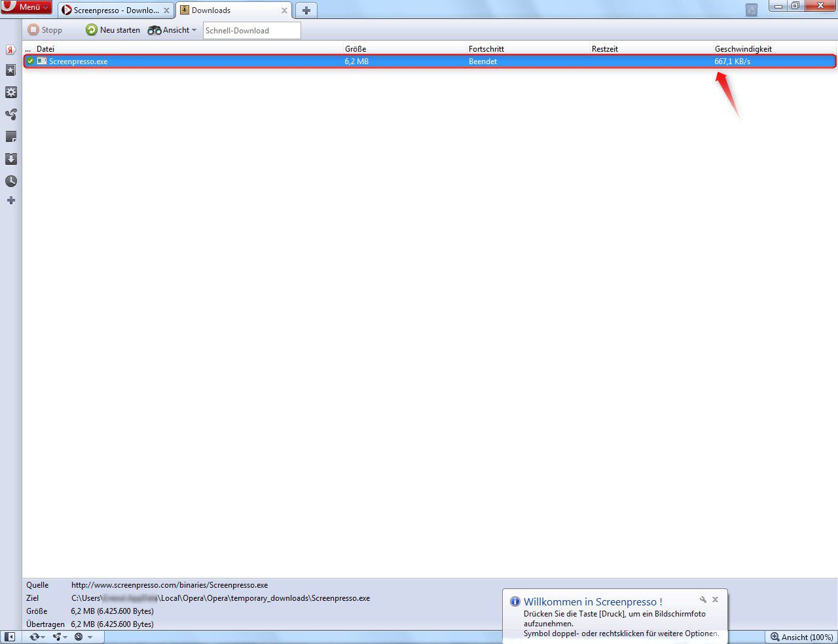Click the Opera Turbo icon in status bar
The image size is (838, 644).
78,636
